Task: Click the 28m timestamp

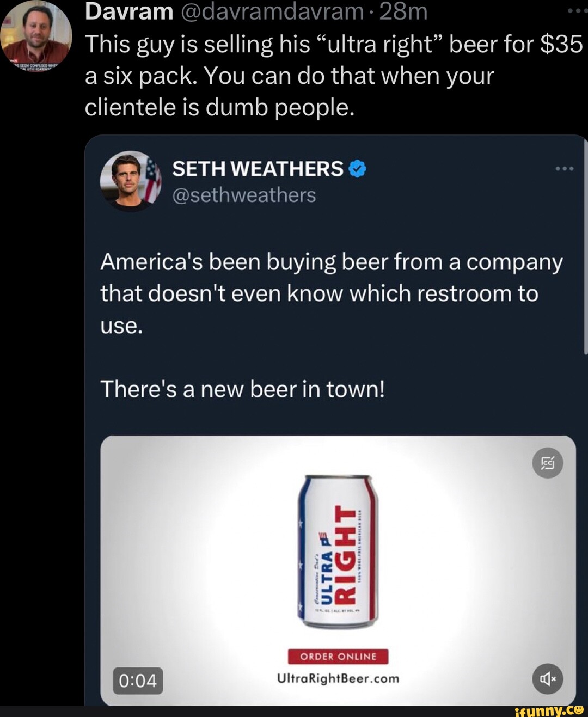Action: click(x=403, y=12)
